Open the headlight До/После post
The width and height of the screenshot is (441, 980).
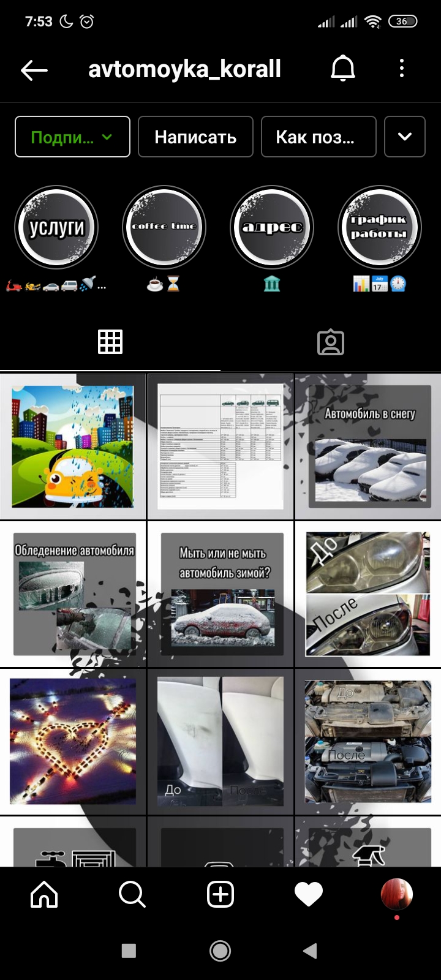click(x=368, y=594)
